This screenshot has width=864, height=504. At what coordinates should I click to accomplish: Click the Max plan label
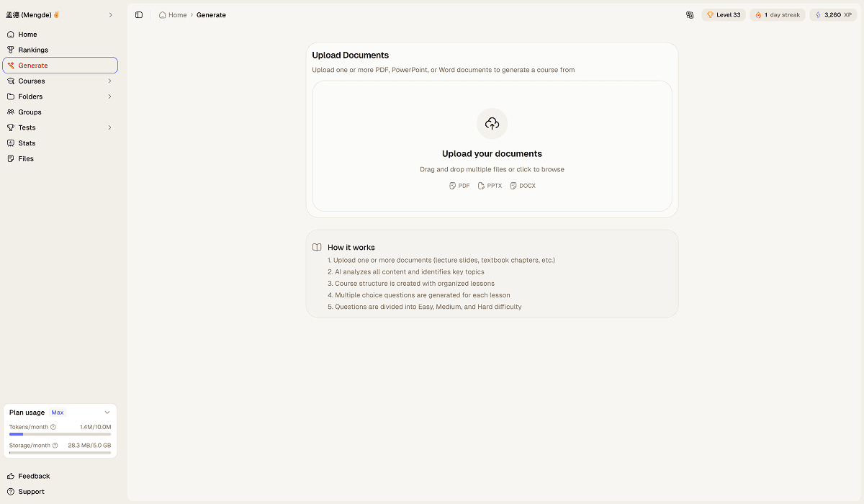point(58,412)
